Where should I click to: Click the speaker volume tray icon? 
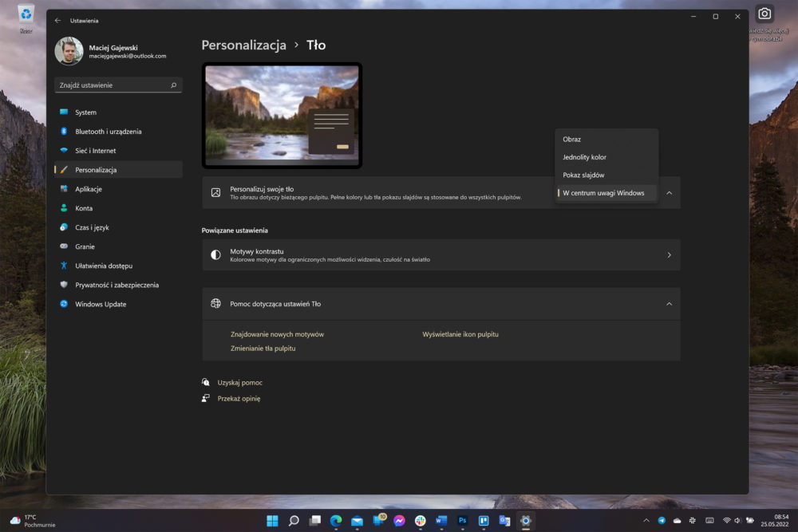tap(737, 520)
